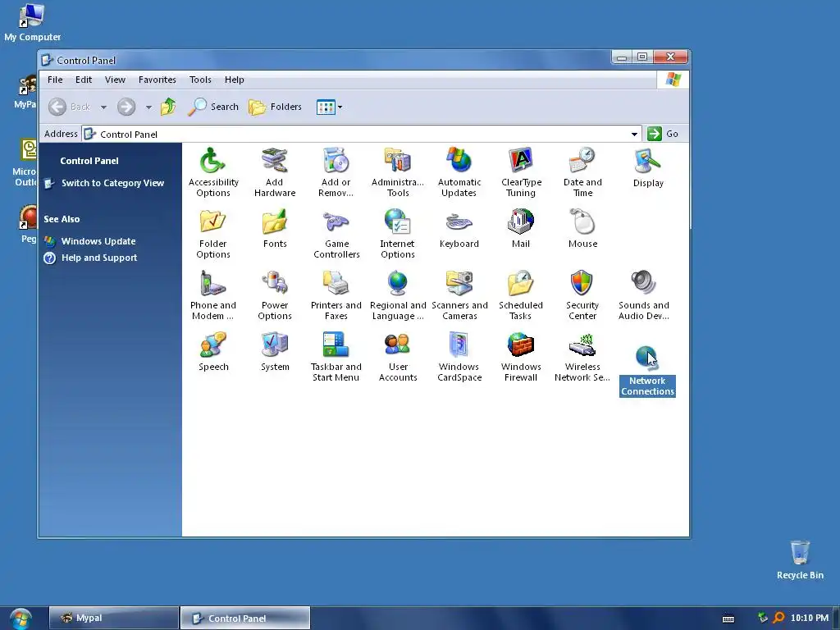Screen dimensions: 840x630
Task: Open Scanners and Cameras icon
Action: click(x=459, y=295)
